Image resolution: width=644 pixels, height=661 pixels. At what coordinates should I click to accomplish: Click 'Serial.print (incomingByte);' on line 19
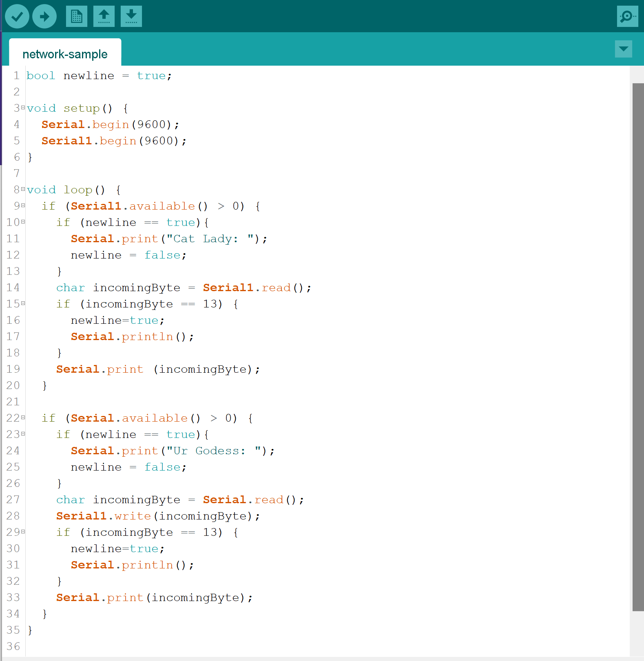pos(158,369)
